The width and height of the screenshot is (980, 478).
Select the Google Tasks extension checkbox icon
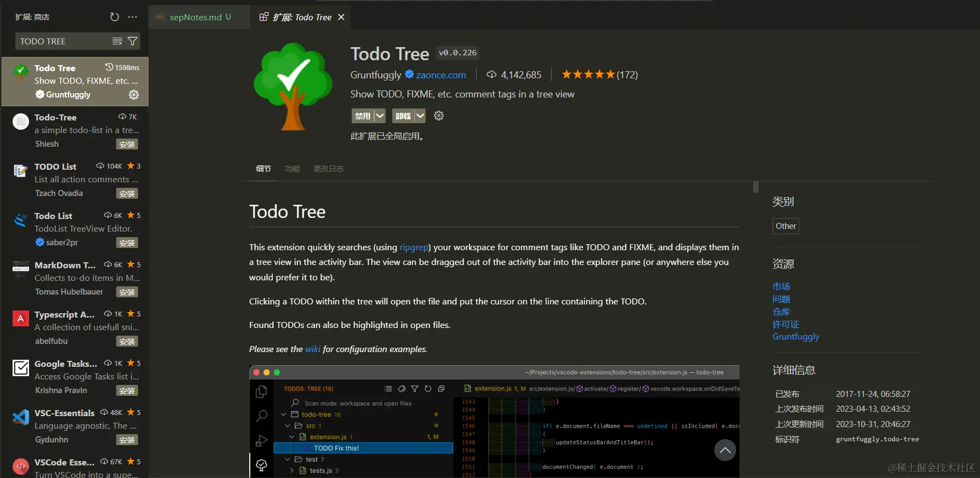[21, 368]
